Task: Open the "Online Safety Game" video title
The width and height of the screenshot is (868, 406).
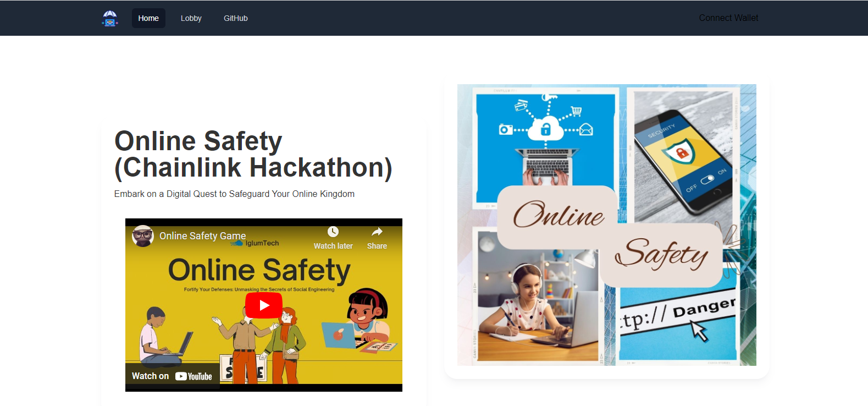Action: (202, 236)
